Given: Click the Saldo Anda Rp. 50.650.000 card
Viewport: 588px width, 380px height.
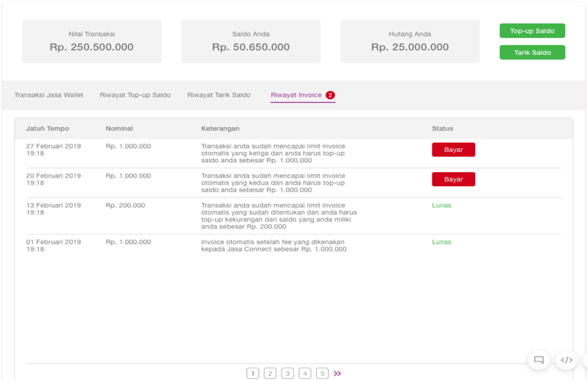Looking at the screenshot, I should click(251, 41).
